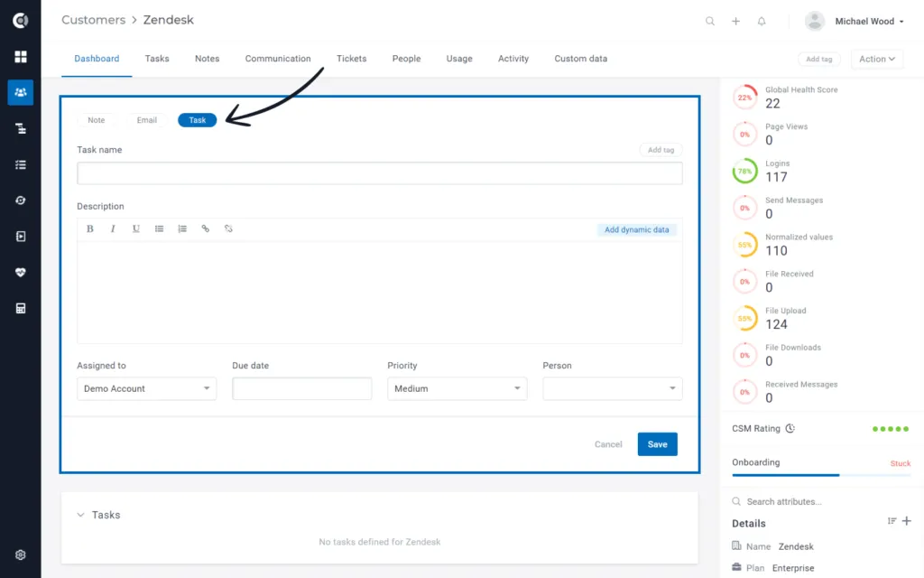Open Michael Wood user menu arrow
924x578 pixels.
901,22
